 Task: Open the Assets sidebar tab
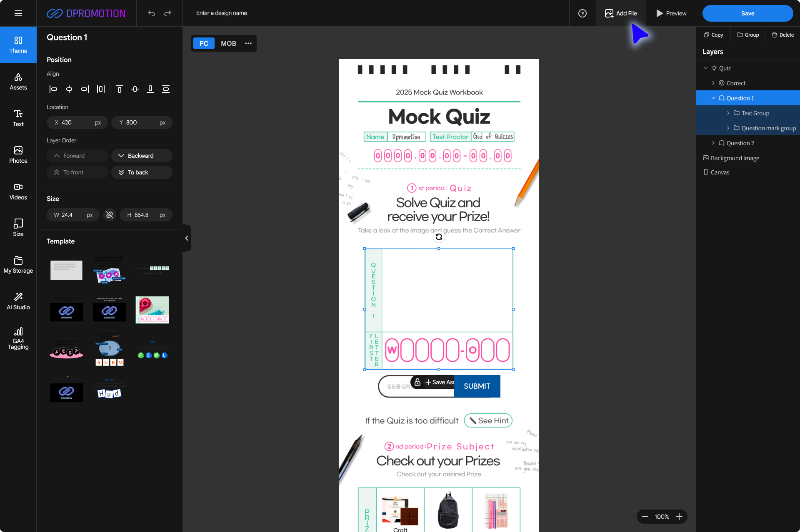tap(18, 81)
